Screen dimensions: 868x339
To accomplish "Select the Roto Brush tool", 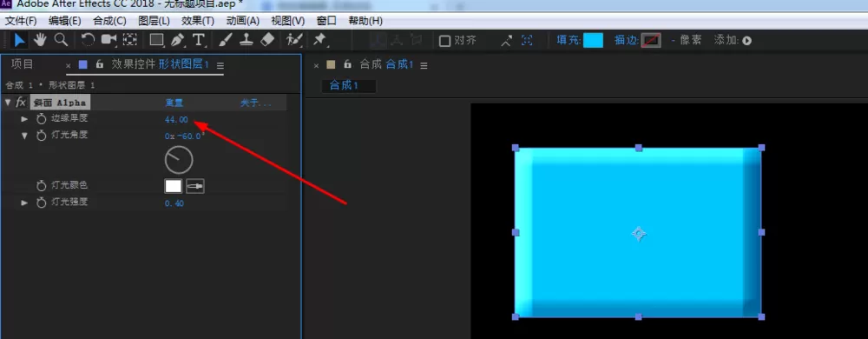I will point(294,40).
